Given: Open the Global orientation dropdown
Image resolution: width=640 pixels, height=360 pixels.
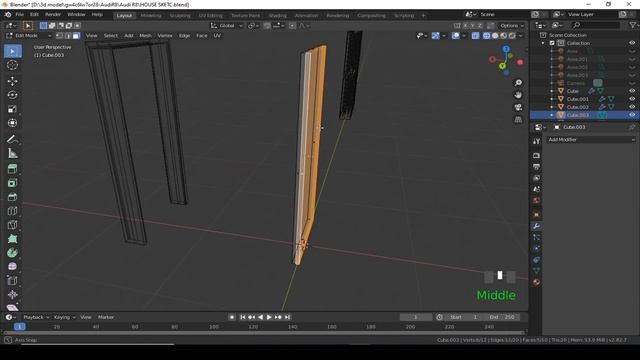Looking at the screenshot, I should [227, 26].
